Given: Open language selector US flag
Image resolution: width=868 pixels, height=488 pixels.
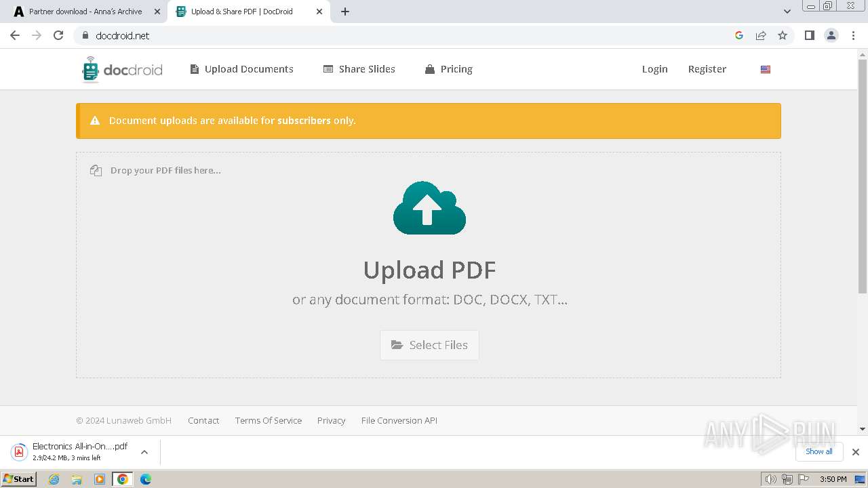Looking at the screenshot, I should click(766, 69).
